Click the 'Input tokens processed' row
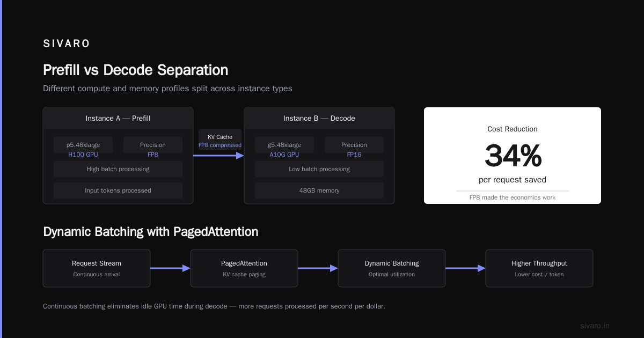Viewport: 644px width, 338px height. (x=118, y=190)
